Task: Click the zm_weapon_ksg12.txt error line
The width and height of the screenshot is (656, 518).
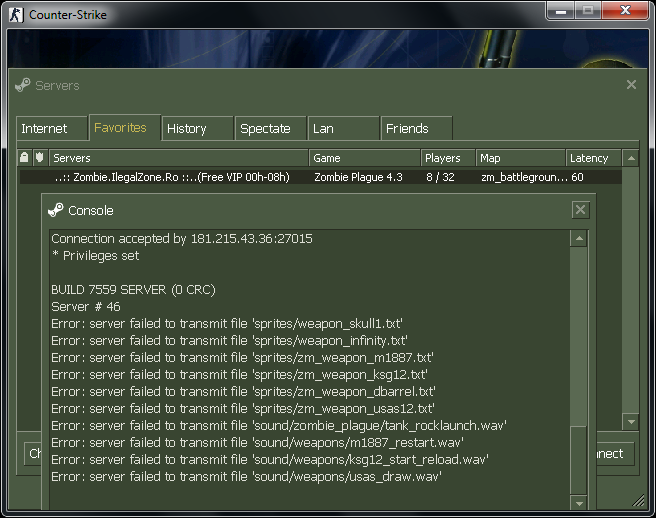Action: click(239, 374)
